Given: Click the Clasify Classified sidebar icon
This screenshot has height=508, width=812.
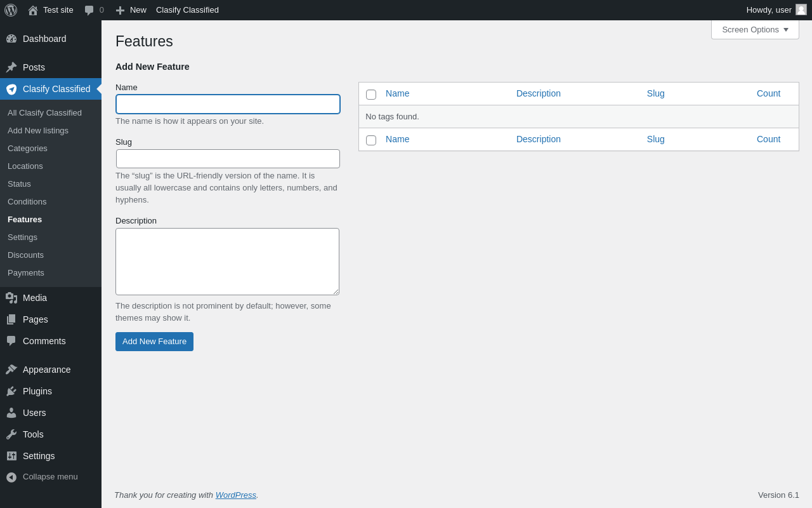Looking at the screenshot, I should tap(11, 89).
